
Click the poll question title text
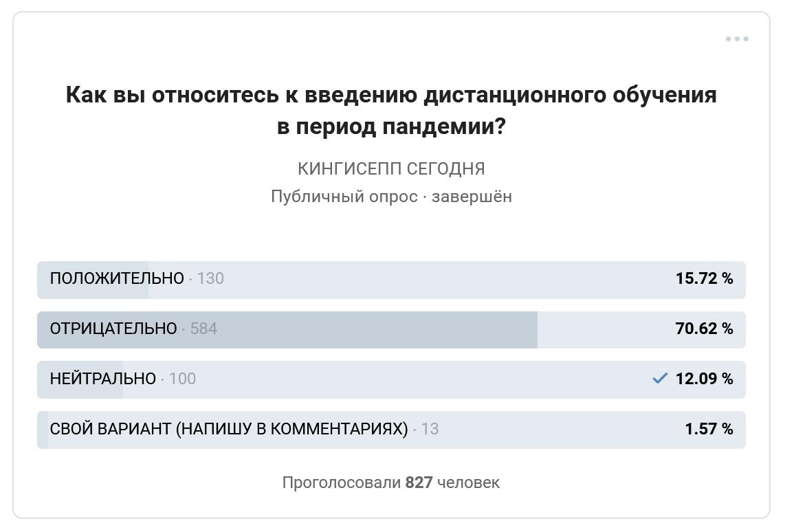tap(391, 111)
